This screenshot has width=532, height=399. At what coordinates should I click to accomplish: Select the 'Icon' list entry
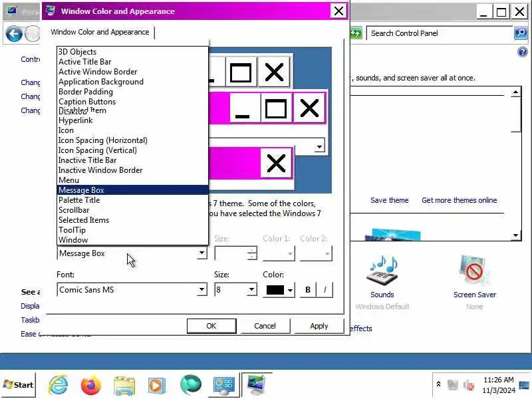click(x=132, y=130)
